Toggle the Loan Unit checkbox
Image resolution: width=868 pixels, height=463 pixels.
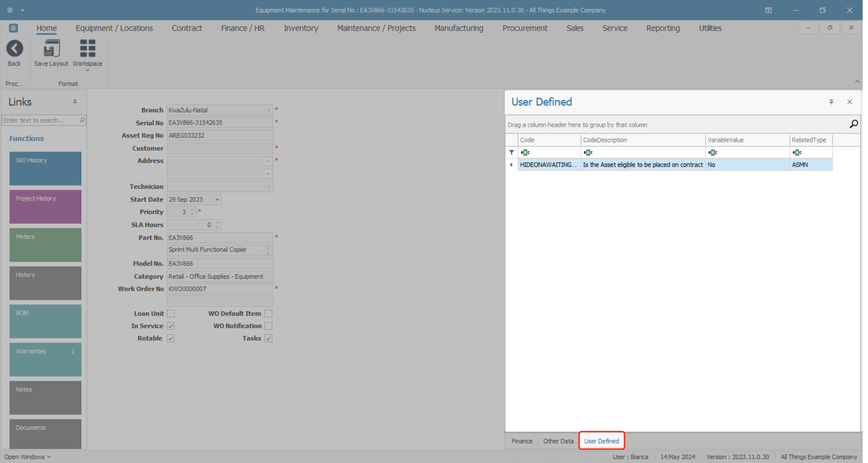[172, 314]
